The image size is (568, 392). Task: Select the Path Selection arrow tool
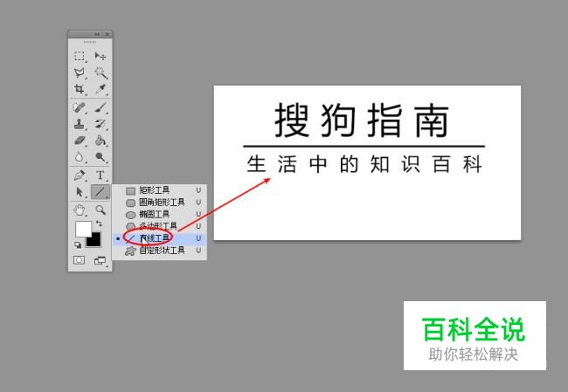[x=80, y=192]
